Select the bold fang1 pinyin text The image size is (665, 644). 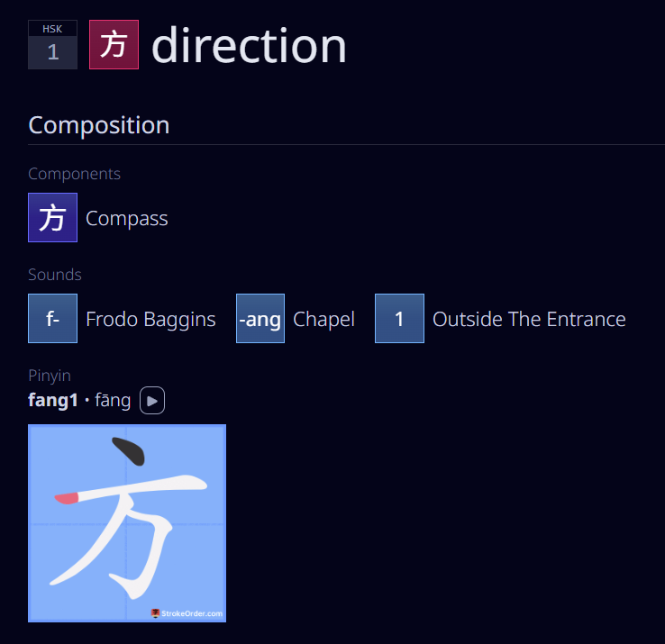(53, 400)
